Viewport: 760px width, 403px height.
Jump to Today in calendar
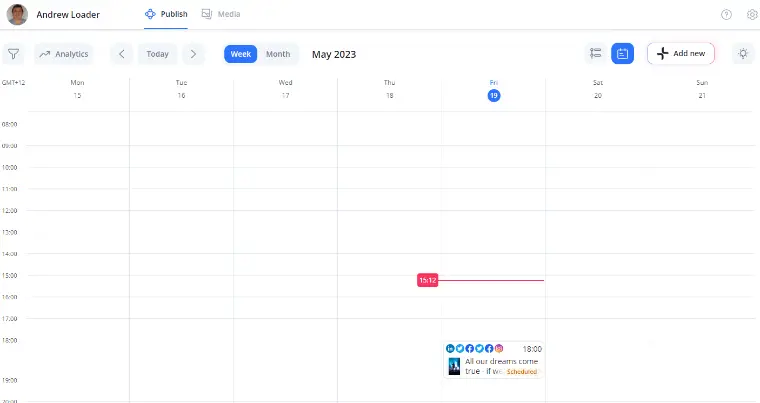(x=157, y=54)
